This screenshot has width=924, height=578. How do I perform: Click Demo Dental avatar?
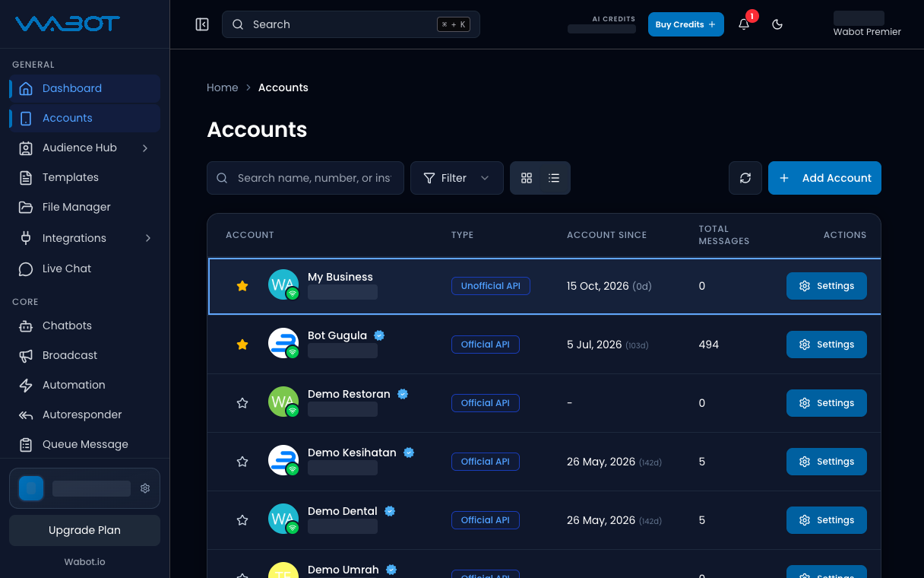tap(283, 519)
